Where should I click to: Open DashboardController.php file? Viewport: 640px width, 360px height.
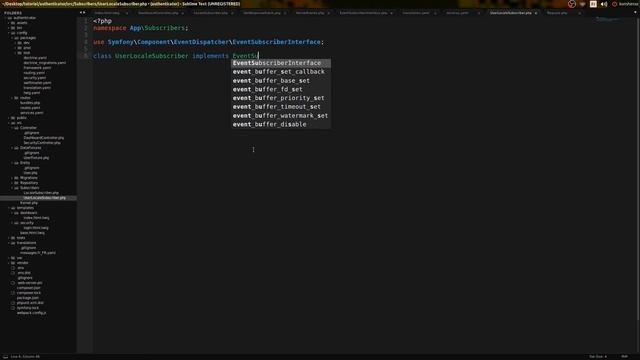44,138
